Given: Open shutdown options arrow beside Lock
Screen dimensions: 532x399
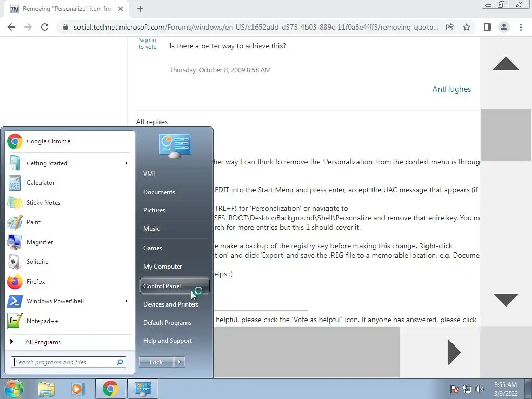Looking at the screenshot, I should tap(179, 362).
